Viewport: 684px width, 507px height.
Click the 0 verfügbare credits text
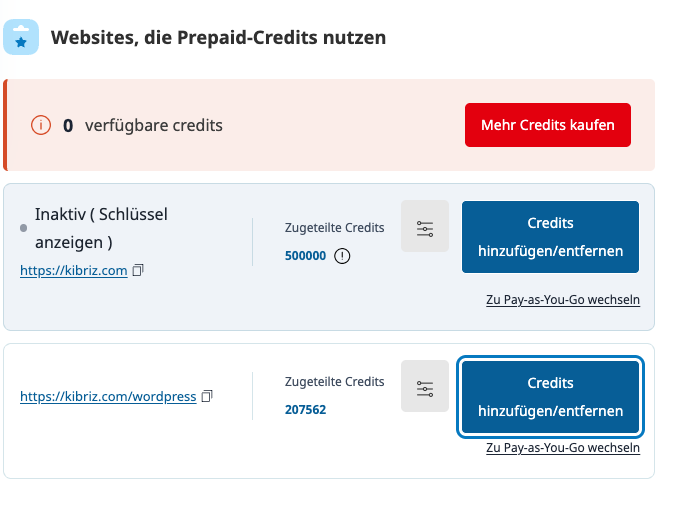click(143, 125)
